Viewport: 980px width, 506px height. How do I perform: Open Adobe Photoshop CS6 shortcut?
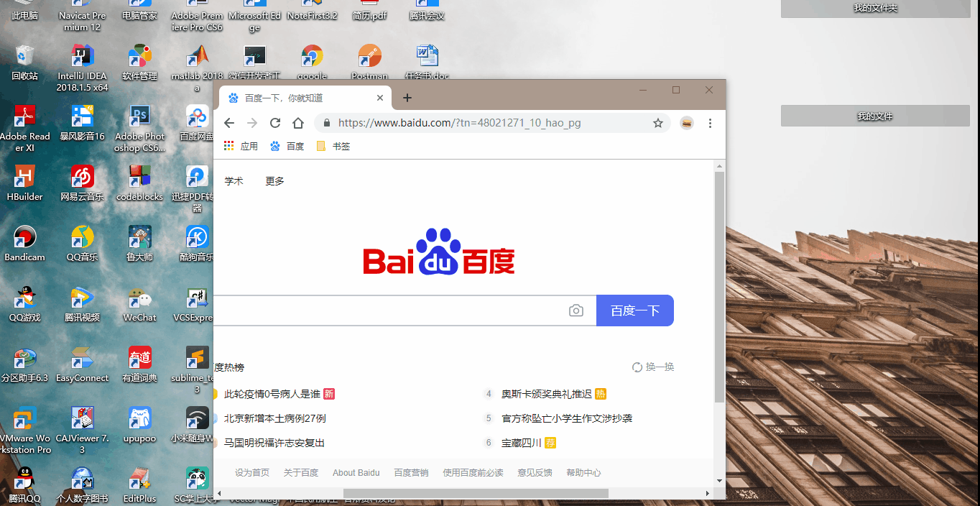click(139, 128)
